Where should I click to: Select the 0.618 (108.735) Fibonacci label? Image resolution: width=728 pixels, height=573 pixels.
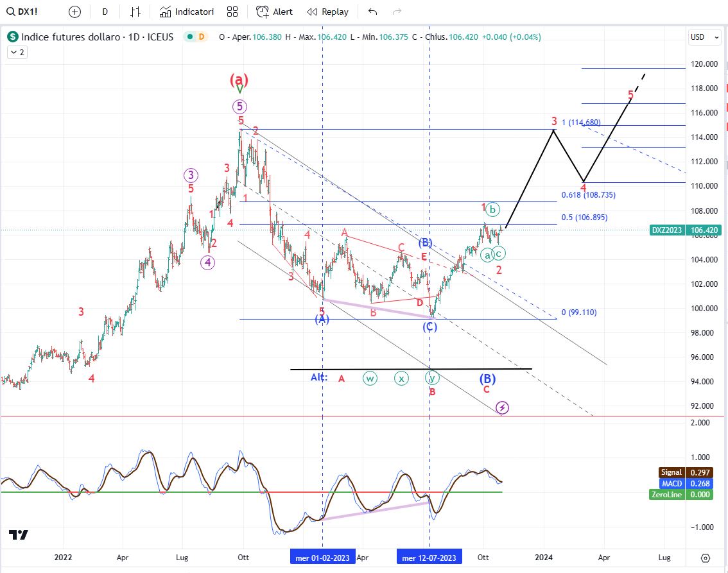pos(588,195)
